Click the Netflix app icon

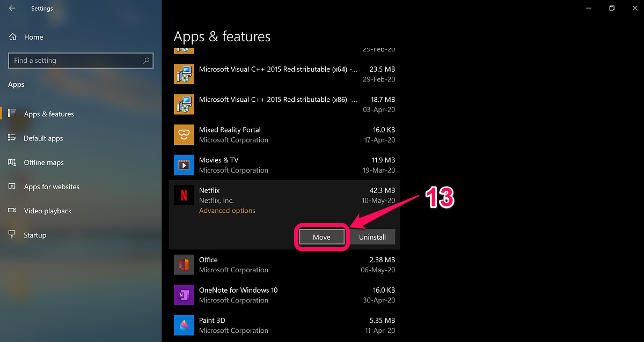tap(184, 195)
